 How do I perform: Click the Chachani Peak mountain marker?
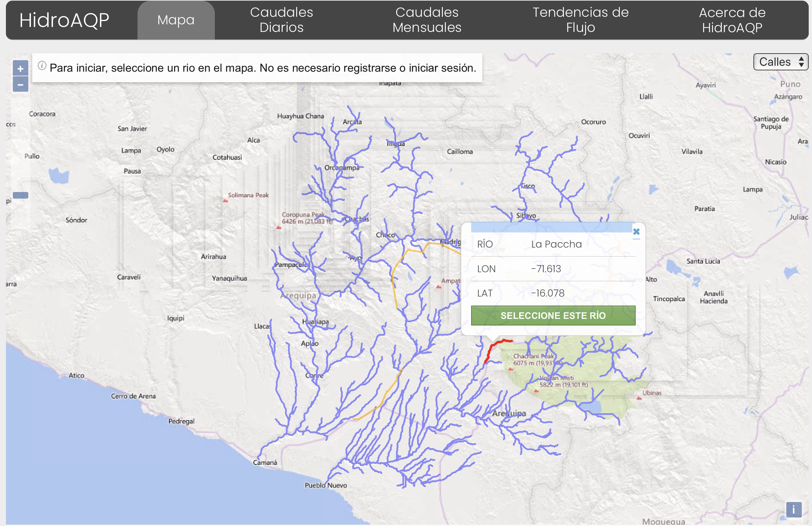point(511,369)
